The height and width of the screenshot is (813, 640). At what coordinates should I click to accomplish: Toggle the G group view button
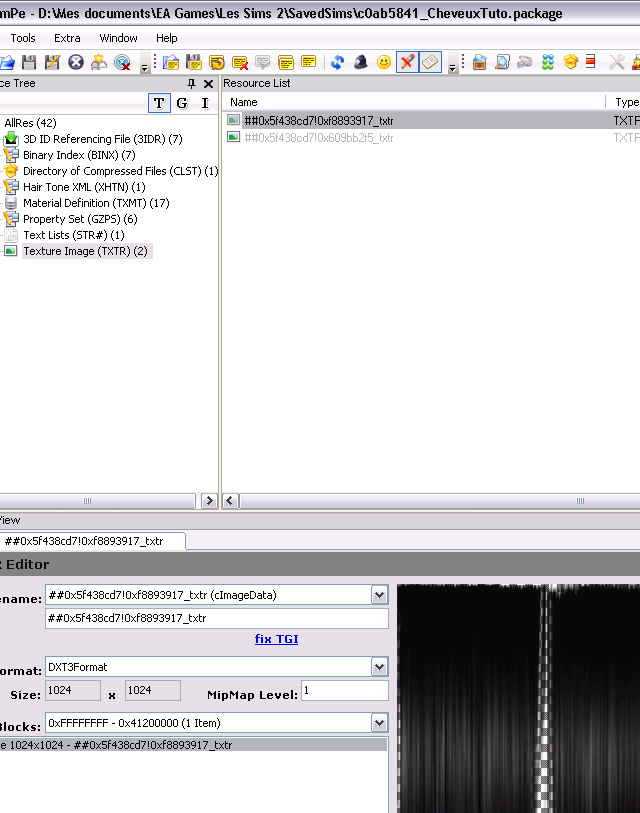click(x=182, y=103)
